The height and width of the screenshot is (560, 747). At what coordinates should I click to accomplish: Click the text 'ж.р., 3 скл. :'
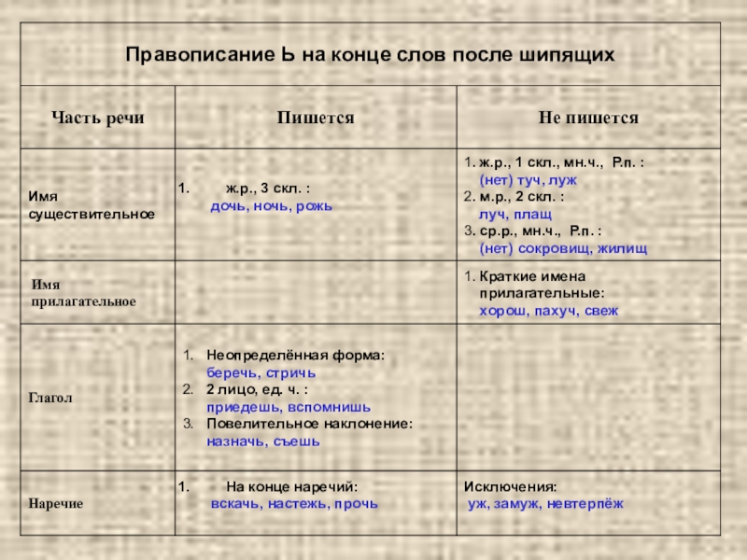(x=268, y=189)
